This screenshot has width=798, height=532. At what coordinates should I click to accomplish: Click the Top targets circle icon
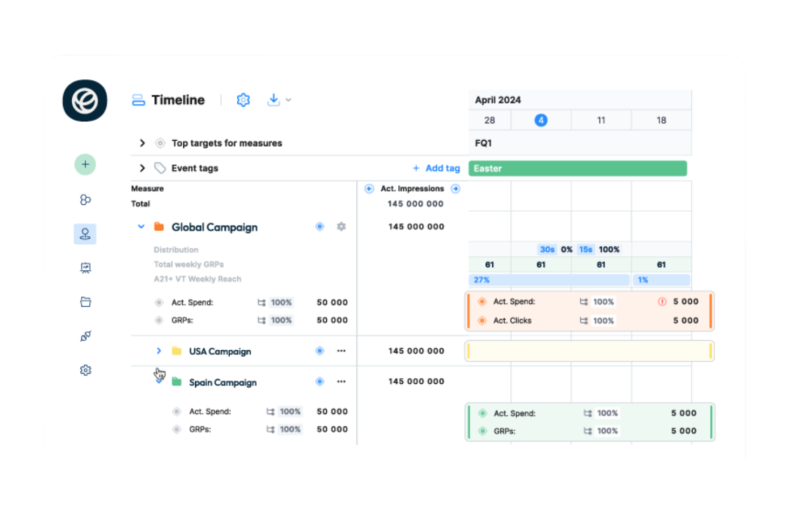click(160, 143)
